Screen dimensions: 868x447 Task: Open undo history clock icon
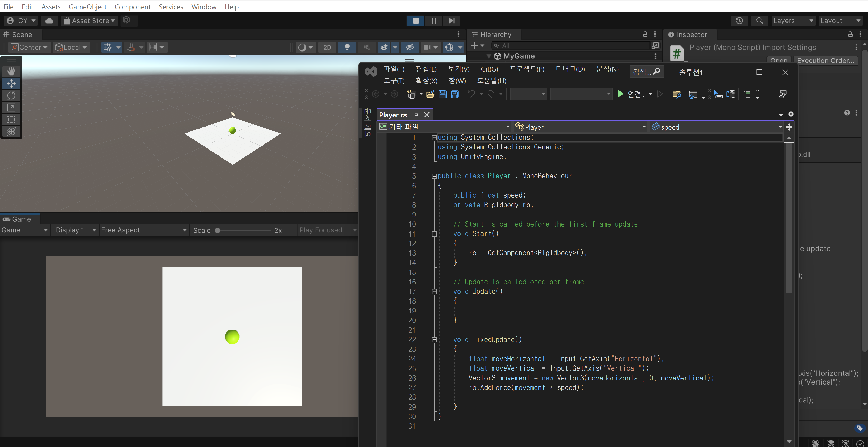(x=739, y=21)
